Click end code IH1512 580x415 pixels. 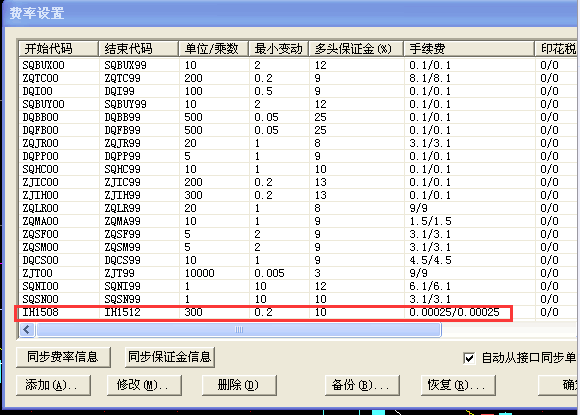122,312
